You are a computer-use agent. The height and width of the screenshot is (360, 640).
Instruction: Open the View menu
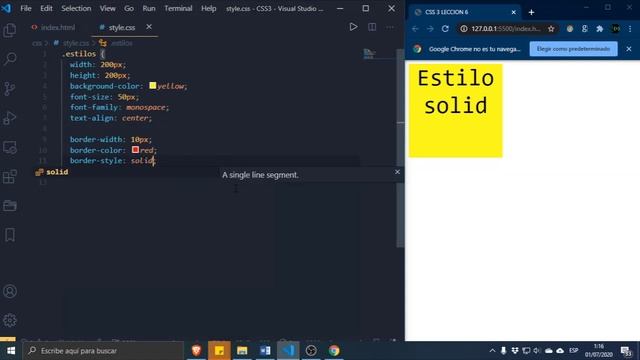(107, 8)
